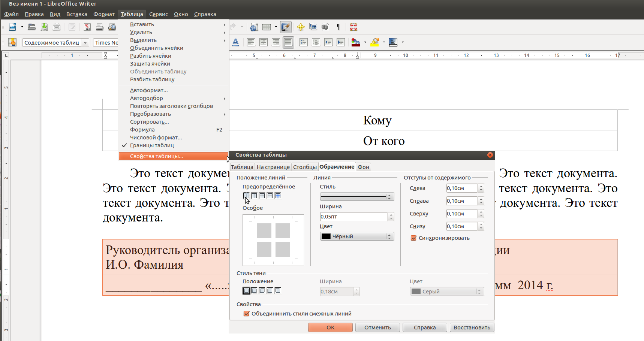Screen dimensions: 644x341
Task: Click the Отменить button
Action: [377, 328]
